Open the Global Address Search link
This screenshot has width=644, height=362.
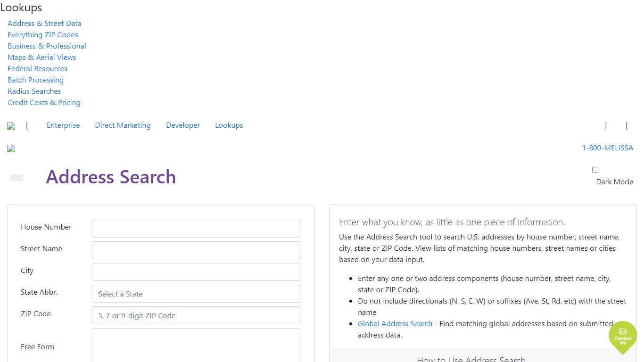[x=395, y=323]
